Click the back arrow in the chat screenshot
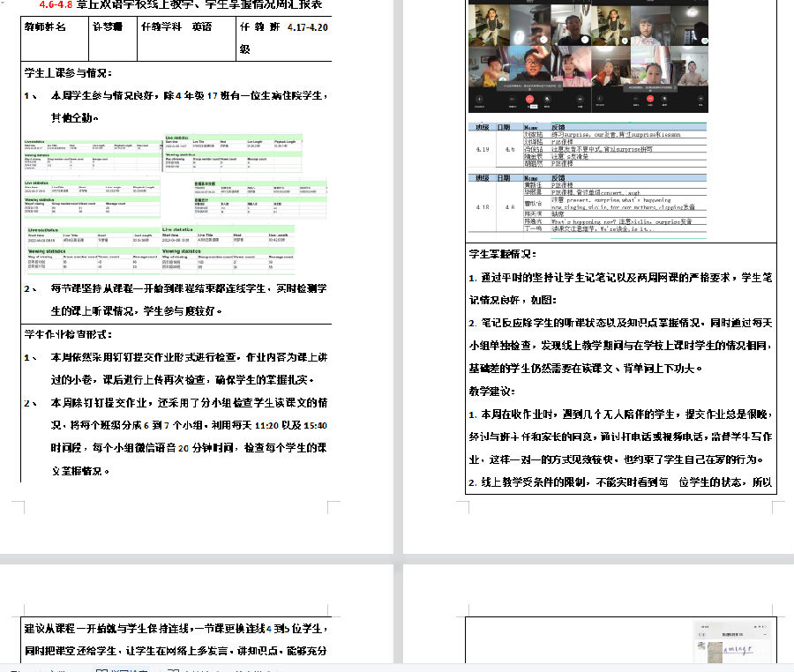This screenshot has width=794, height=672. point(698,634)
